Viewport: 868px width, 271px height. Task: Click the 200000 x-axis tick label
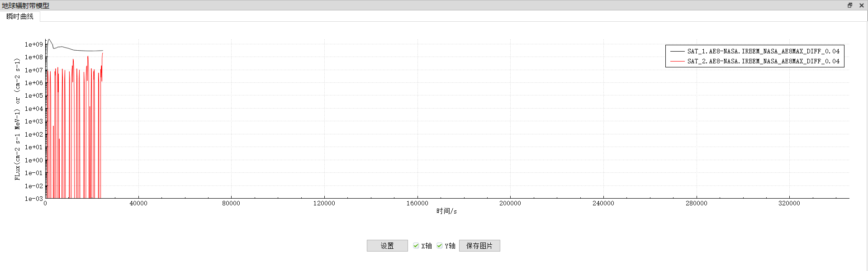510,204
